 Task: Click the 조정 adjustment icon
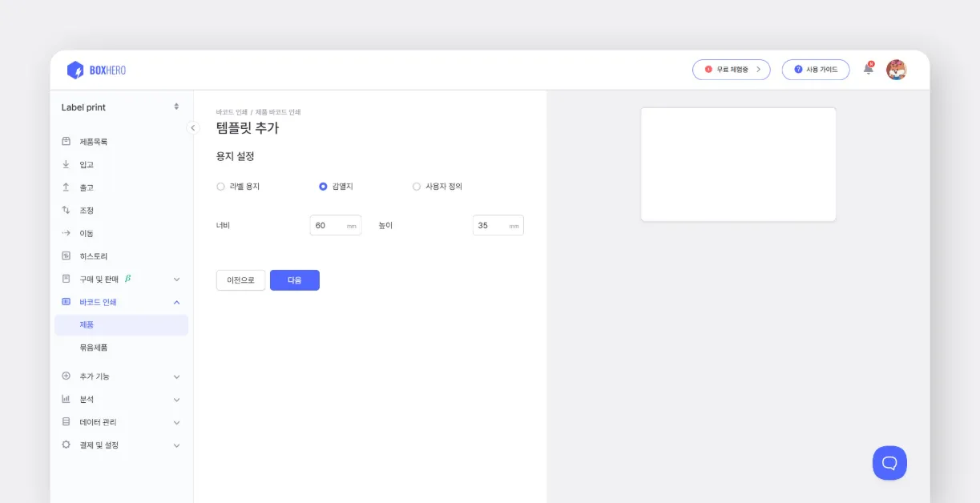click(x=65, y=210)
